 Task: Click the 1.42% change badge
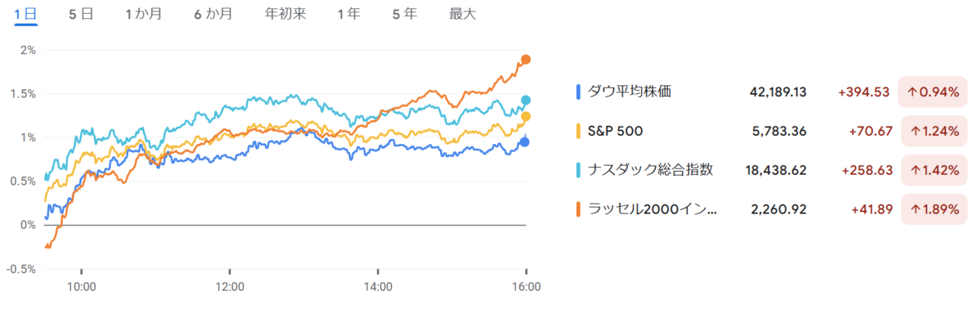point(933,169)
